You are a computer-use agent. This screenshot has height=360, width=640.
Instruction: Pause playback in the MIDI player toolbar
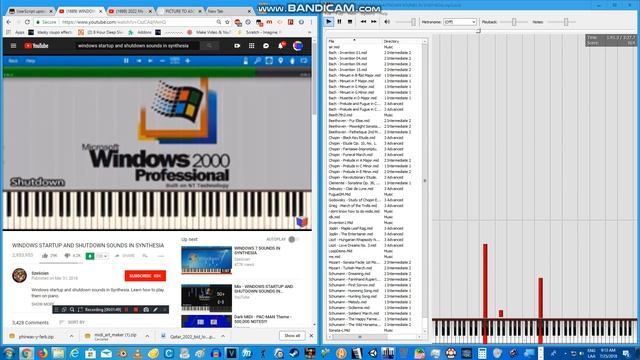click(x=339, y=22)
